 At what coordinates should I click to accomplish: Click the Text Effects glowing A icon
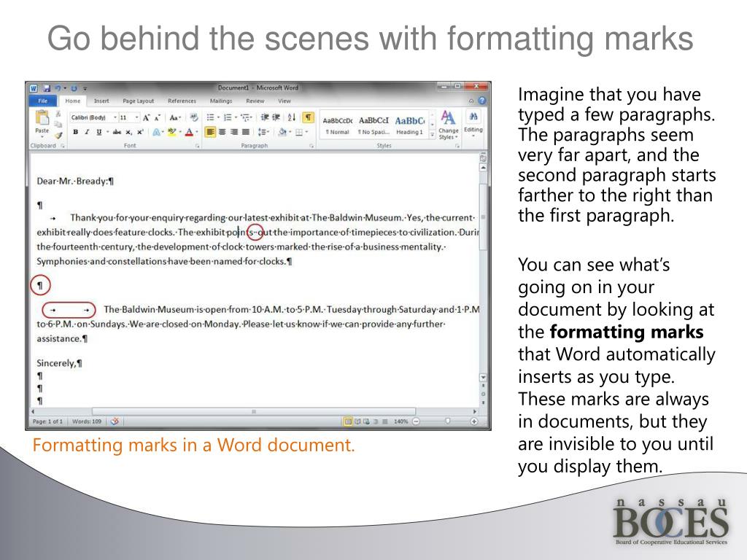coord(156,132)
